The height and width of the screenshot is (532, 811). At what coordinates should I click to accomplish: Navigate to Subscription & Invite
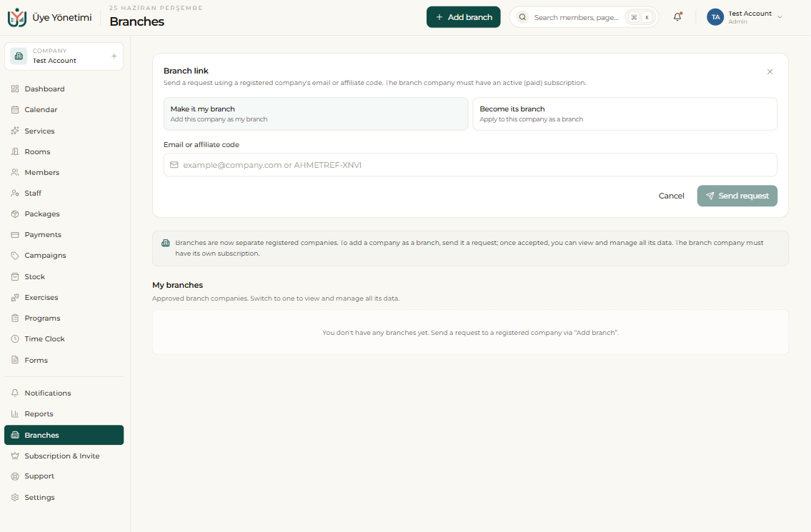(x=64, y=456)
